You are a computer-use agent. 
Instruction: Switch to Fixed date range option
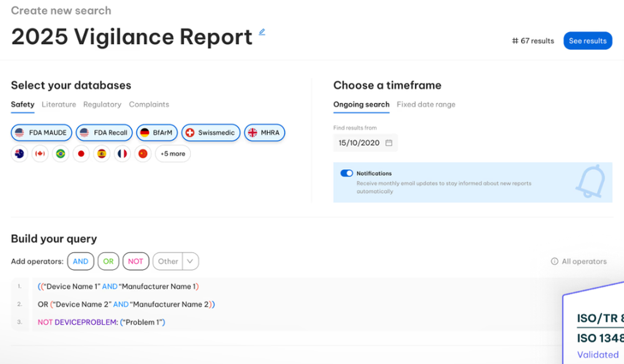[x=426, y=104]
